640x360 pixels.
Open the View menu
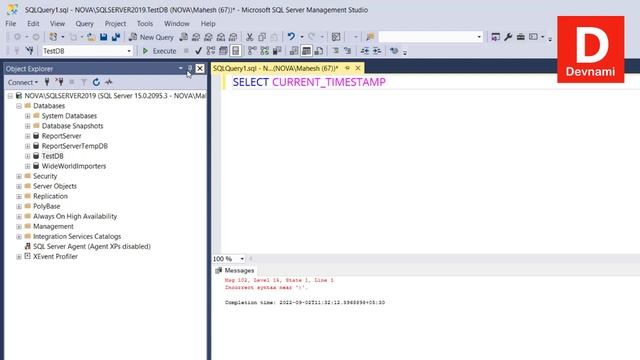(58, 24)
